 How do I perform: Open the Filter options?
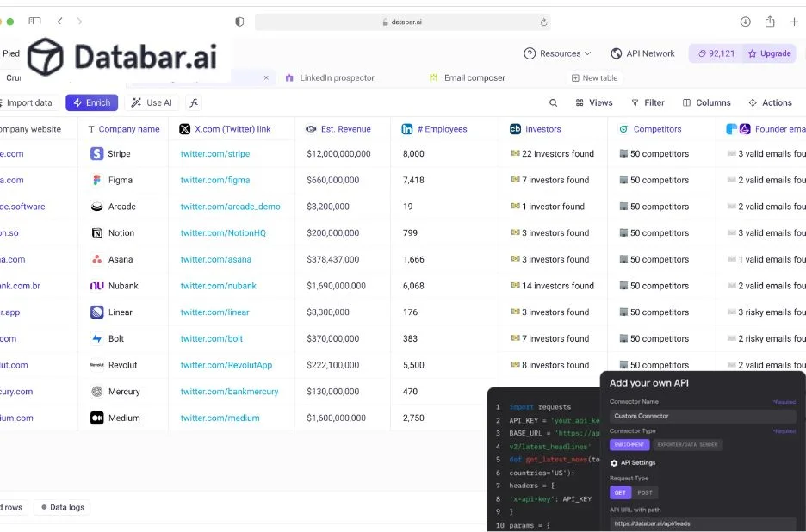648,102
